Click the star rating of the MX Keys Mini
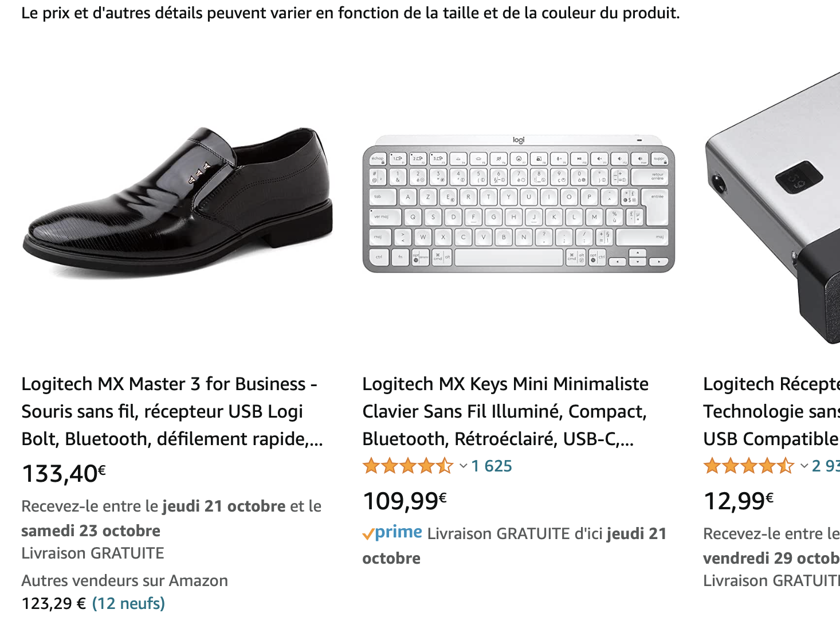 point(407,466)
